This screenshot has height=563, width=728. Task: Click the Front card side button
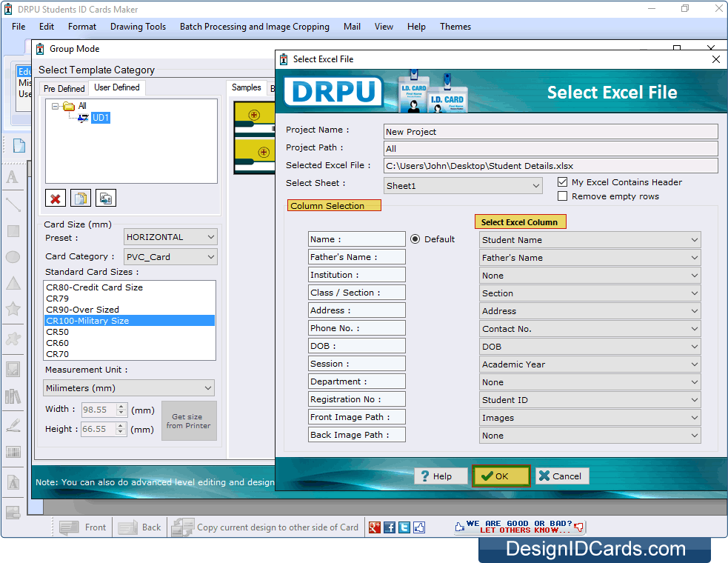pos(83,527)
